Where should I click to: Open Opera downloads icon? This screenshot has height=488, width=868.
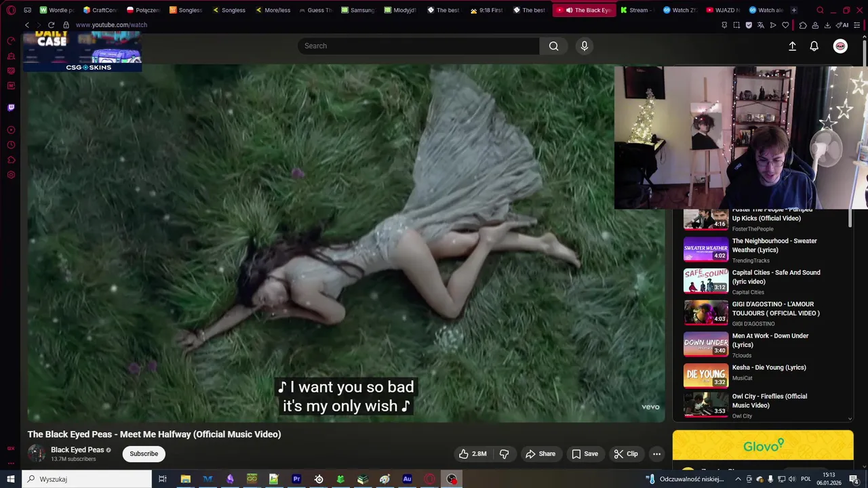[827, 25]
